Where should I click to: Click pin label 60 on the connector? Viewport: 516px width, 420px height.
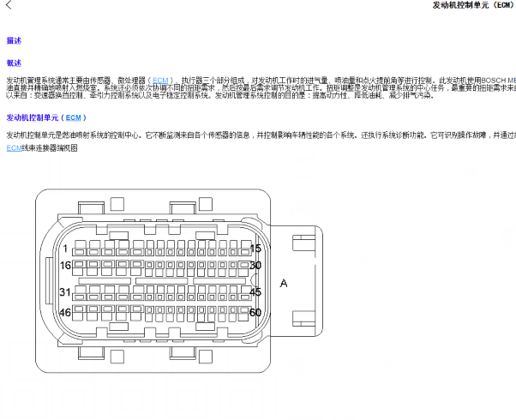click(255, 312)
